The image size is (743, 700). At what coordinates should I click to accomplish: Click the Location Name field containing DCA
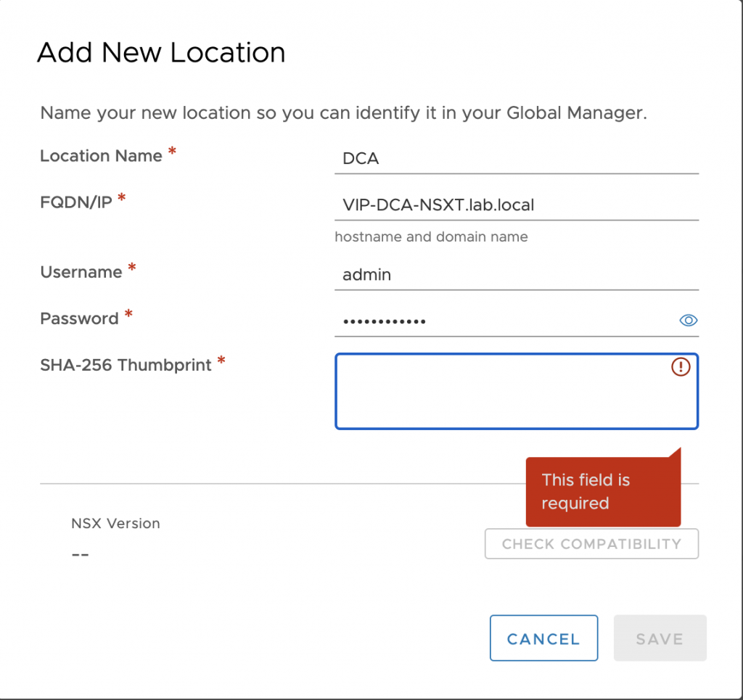tap(517, 159)
